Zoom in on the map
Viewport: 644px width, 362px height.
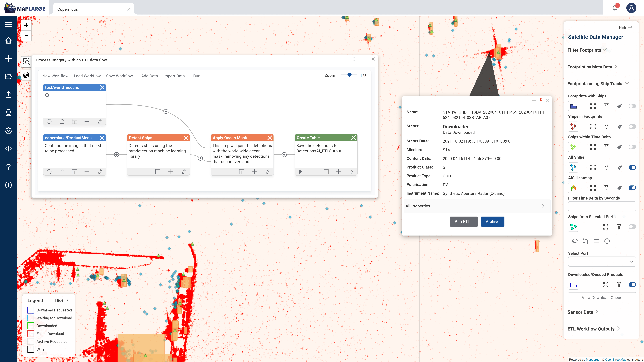[26, 25]
